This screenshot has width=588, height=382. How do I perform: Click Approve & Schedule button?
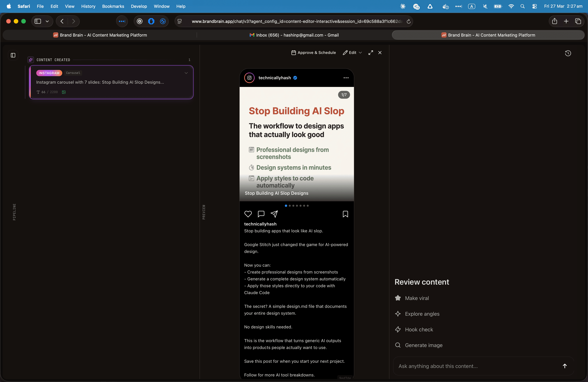click(313, 53)
